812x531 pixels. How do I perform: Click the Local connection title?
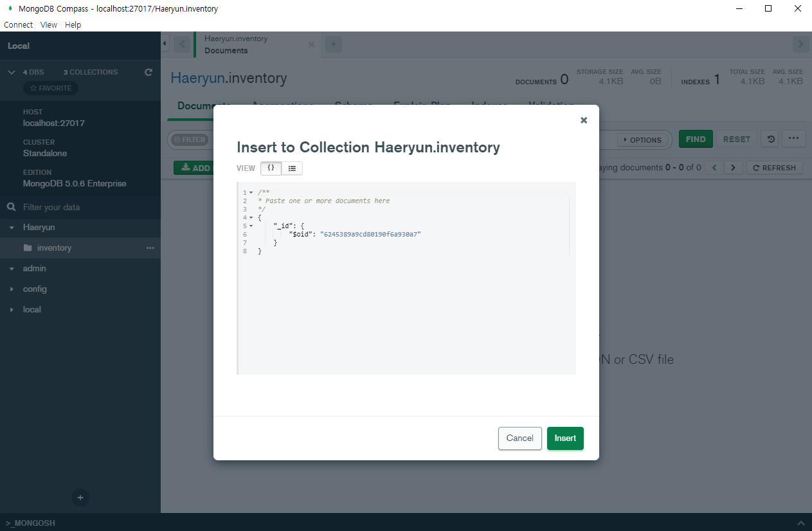19,46
